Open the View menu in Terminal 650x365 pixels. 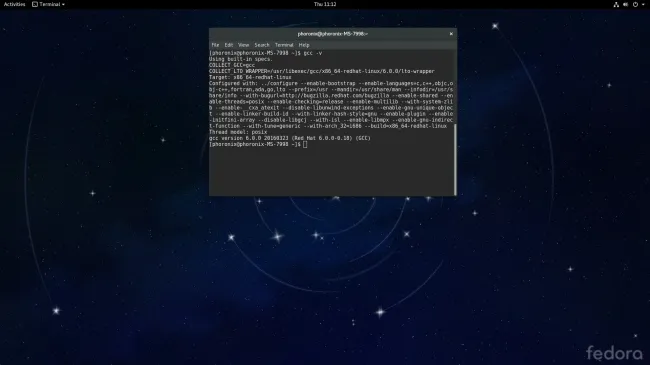coord(243,45)
